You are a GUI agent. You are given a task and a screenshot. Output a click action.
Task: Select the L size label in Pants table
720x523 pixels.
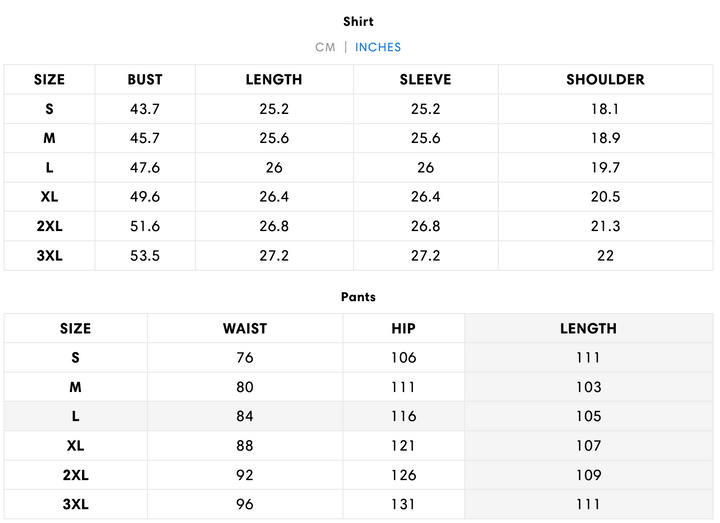pos(75,416)
